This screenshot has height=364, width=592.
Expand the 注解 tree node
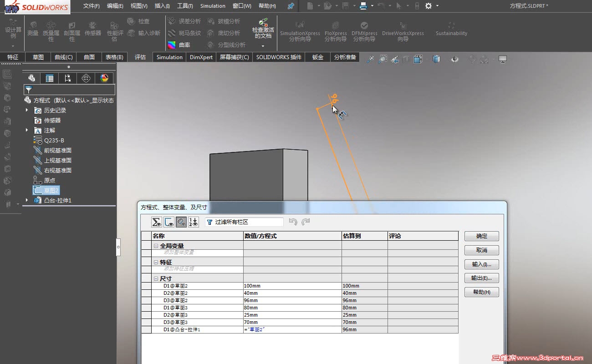(27, 130)
